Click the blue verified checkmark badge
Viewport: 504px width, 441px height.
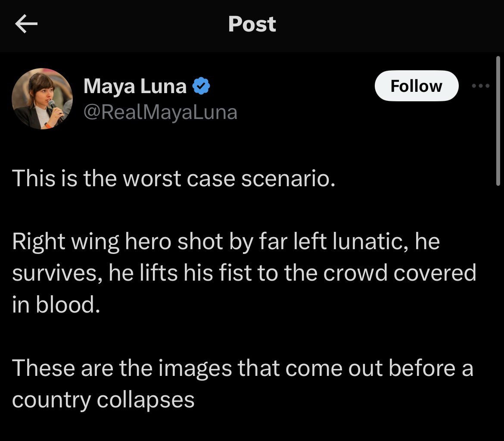click(201, 86)
